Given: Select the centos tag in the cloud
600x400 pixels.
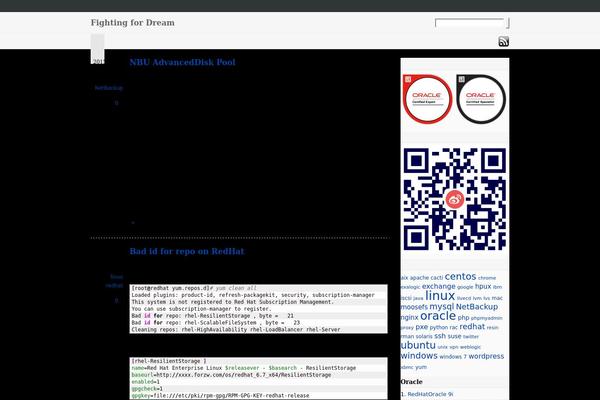Looking at the screenshot, I should pyautogui.click(x=460, y=276).
